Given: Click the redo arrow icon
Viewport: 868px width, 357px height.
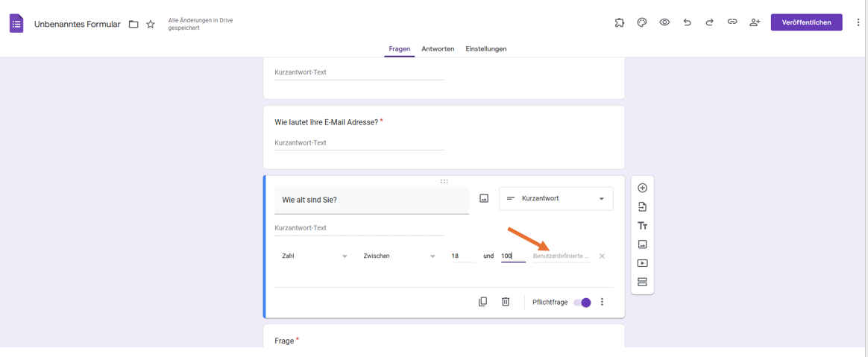Looking at the screenshot, I should pos(710,22).
